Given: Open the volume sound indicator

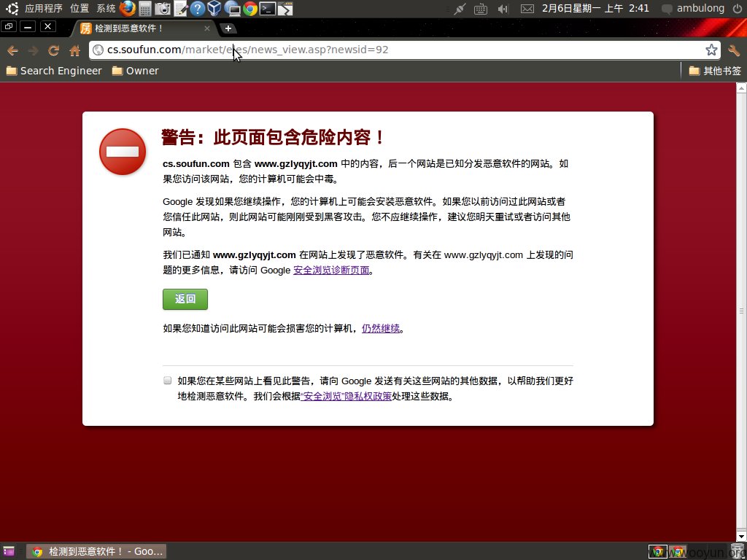Looking at the screenshot, I should (503, 9).
